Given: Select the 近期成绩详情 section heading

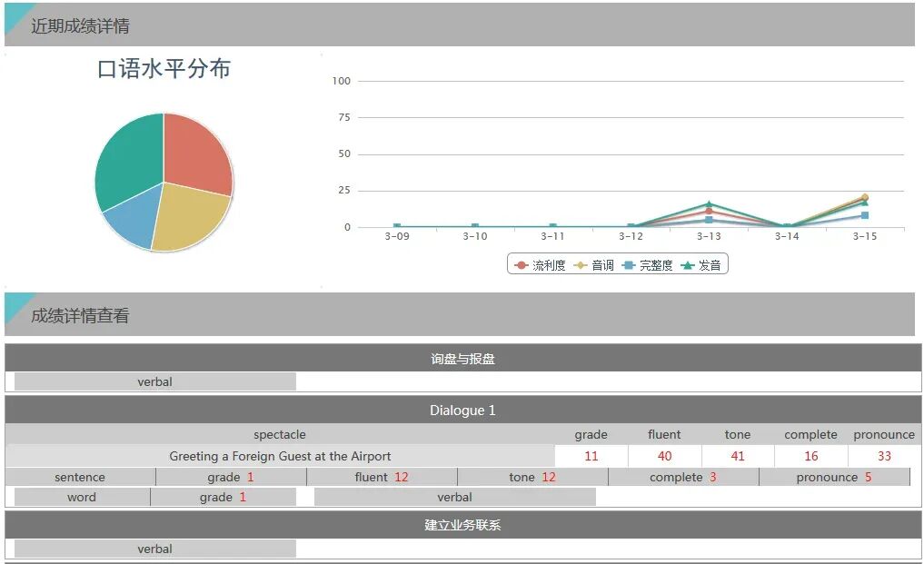Looking at the screenshot, I should tap(80, 26).
